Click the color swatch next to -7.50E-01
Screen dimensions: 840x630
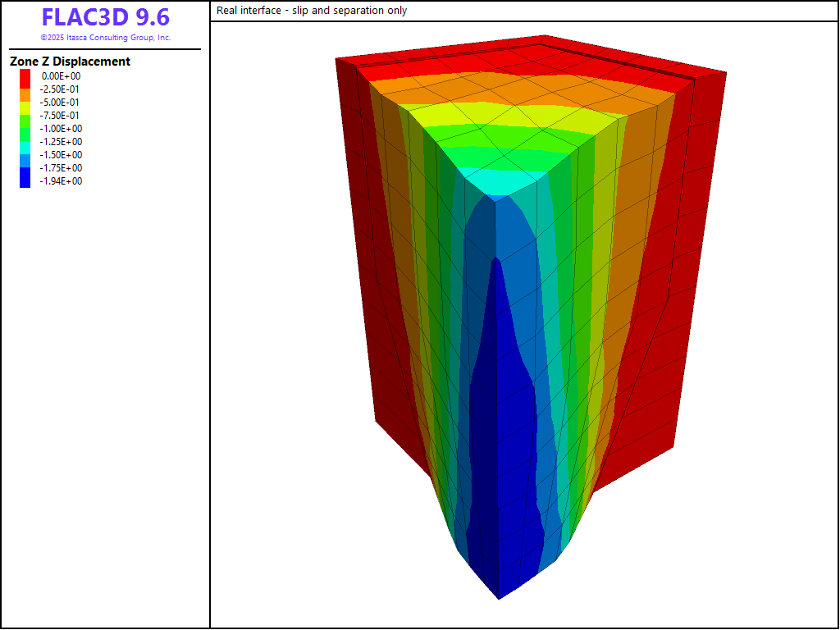25,116
